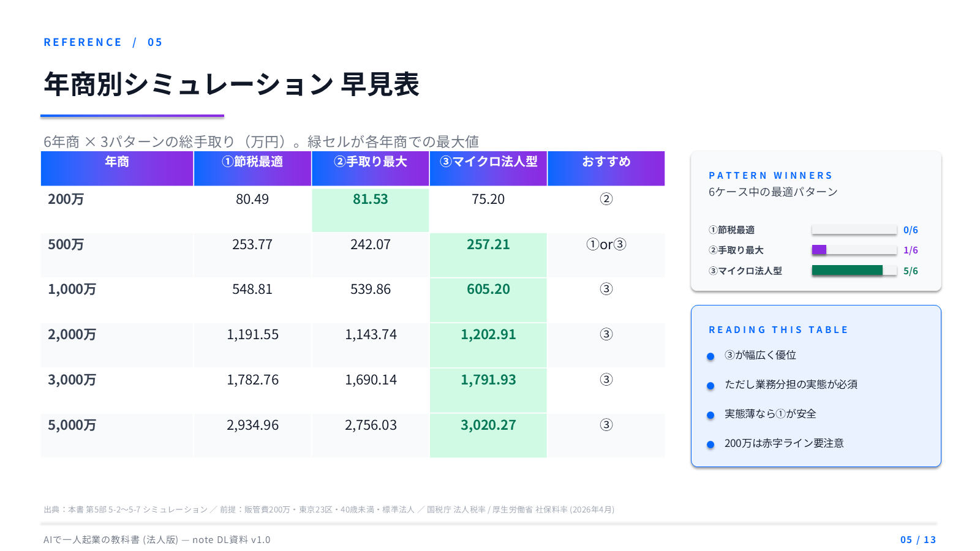Screen dimensions: 980x551
Task: Click the ②手取り最大 column header
Action: pos(371,168)
